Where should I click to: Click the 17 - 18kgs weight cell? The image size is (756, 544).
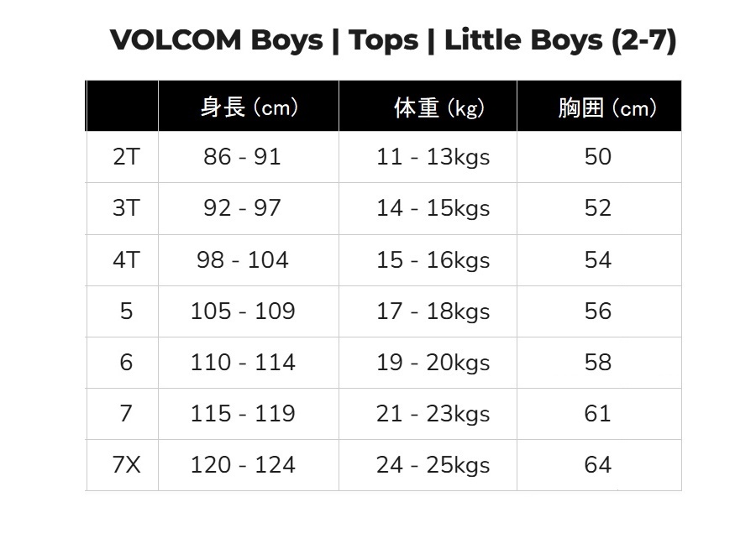[433, 311]
